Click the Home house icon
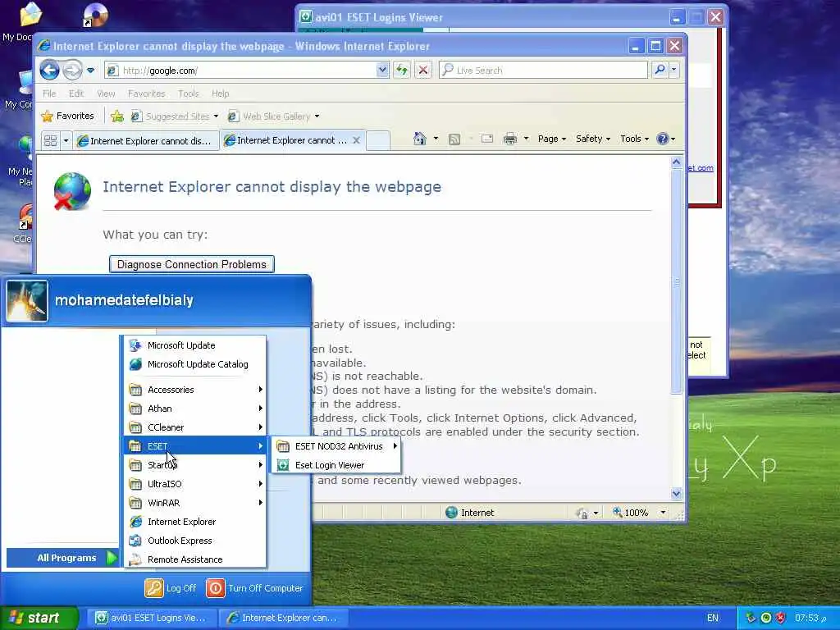 click(419, 139)
